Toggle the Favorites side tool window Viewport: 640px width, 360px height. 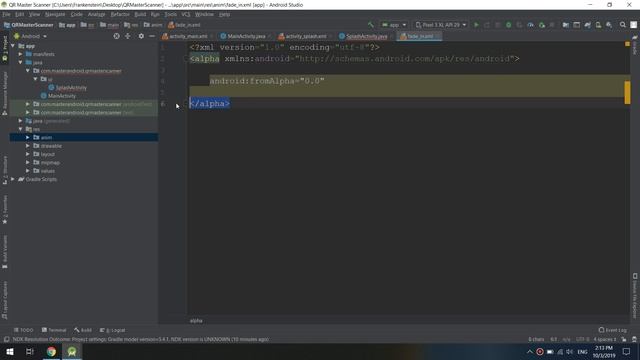[x=5, y=209]
